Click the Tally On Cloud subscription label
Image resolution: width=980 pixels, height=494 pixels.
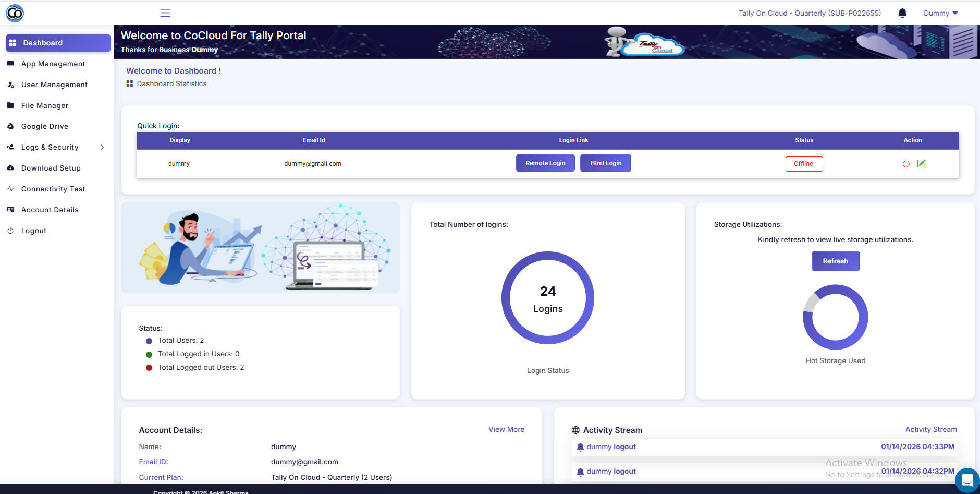coord(810,13)
